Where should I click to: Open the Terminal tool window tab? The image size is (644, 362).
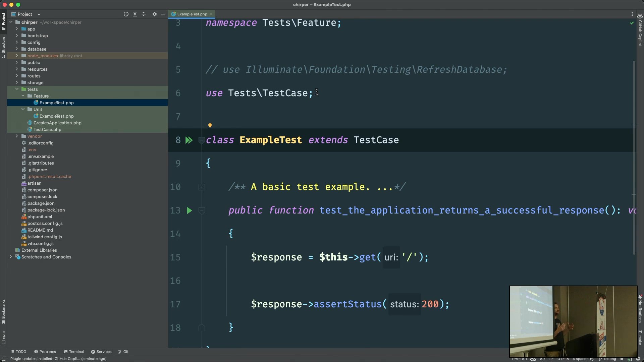74,352
